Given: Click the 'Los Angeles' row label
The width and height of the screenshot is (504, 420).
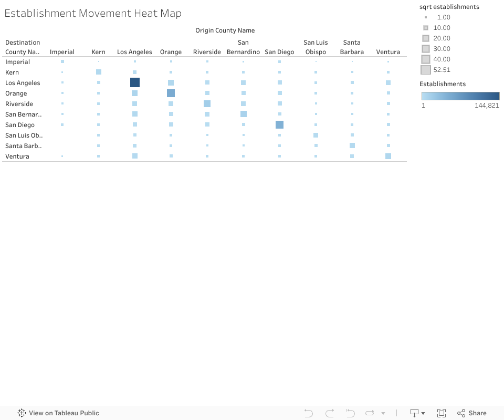Looking at the screenshot, I should pos(23,82).
